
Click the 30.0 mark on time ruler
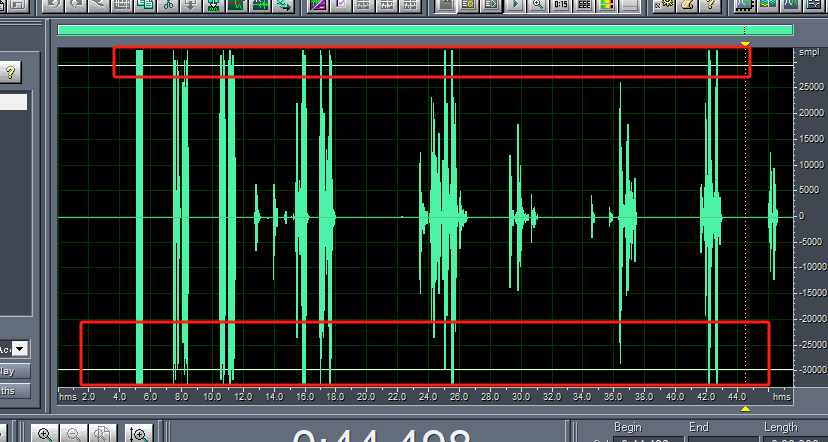tap(521, 397)
